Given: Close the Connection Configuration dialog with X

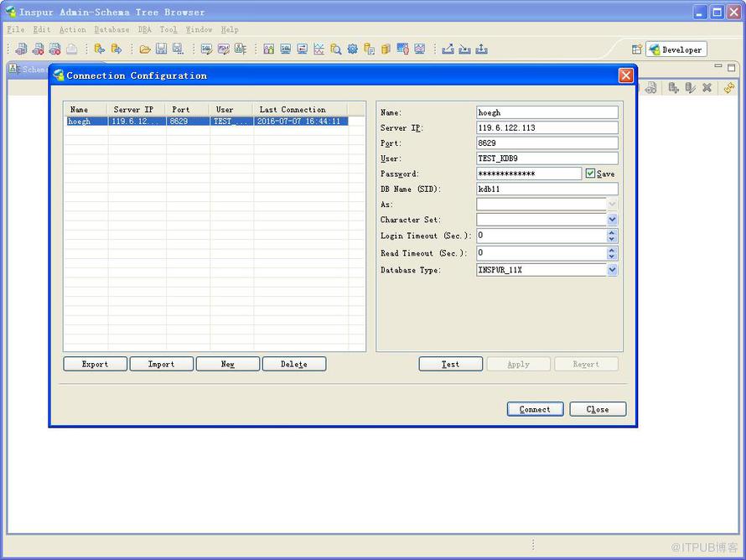Looking at the screenshot, I should pos(625,75).
